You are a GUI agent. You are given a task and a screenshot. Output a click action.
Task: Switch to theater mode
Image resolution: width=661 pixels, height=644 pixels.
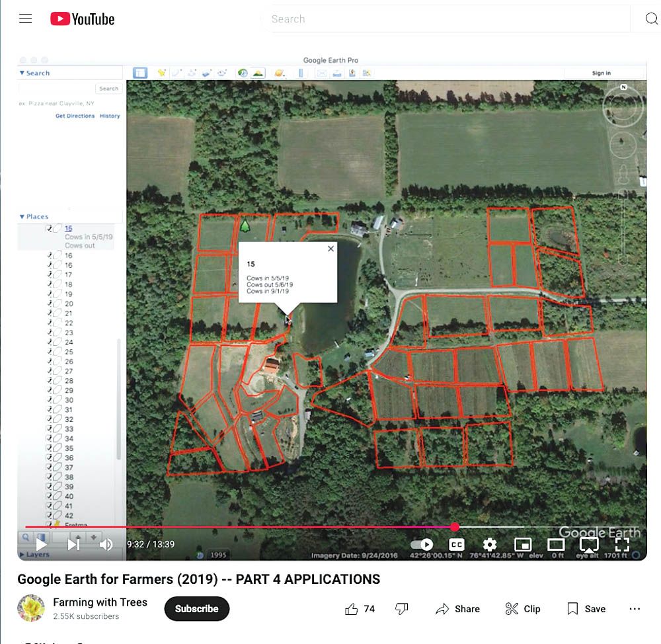point(556,544)
